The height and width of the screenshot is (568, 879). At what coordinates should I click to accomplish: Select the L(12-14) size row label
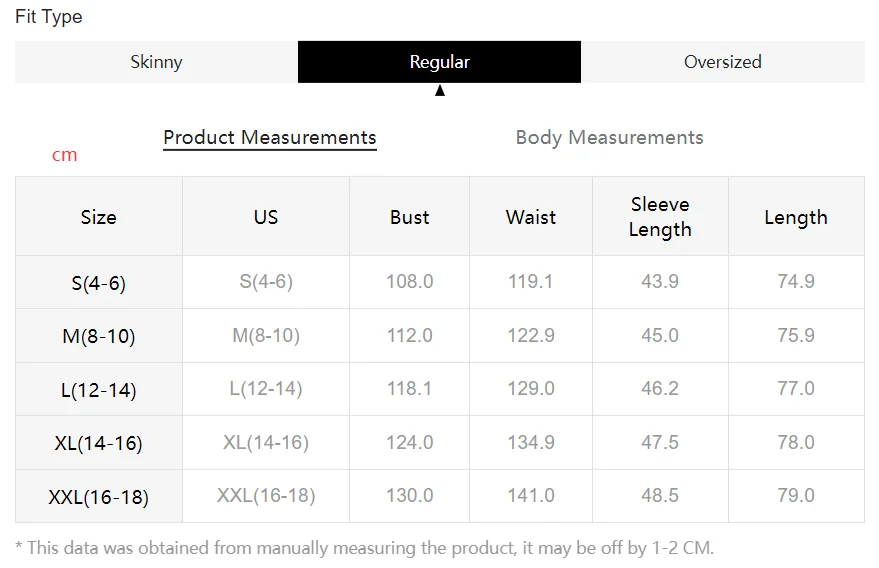point(98,390)
